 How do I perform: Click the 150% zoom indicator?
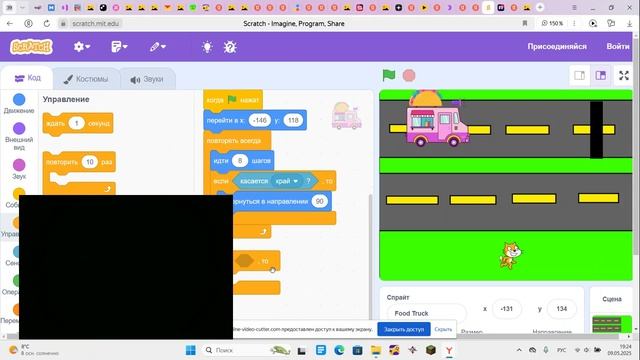[x=552, y=24]
